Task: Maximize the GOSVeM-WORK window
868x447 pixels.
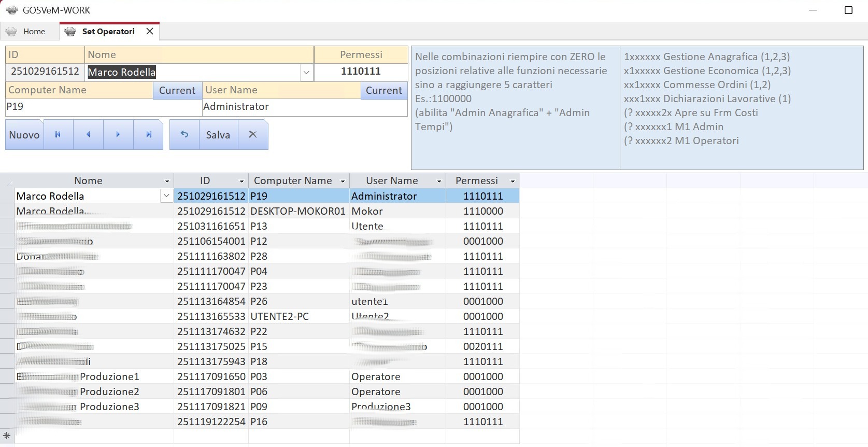Action: coord(848,10)
